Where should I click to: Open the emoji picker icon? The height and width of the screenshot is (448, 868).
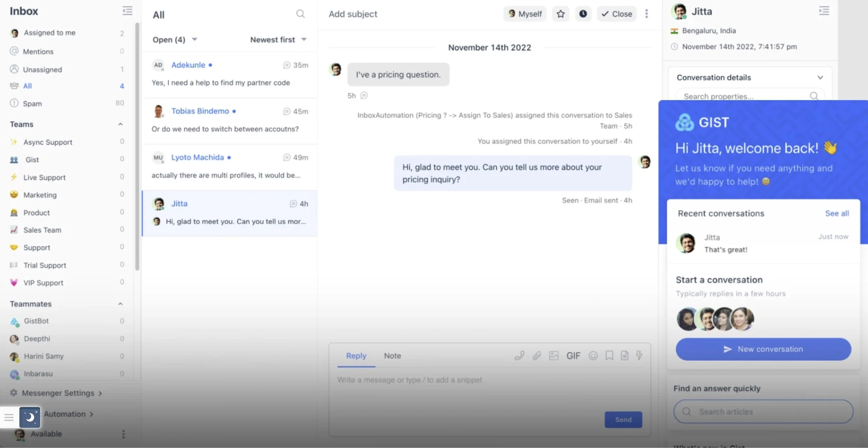tap(593, 355)
